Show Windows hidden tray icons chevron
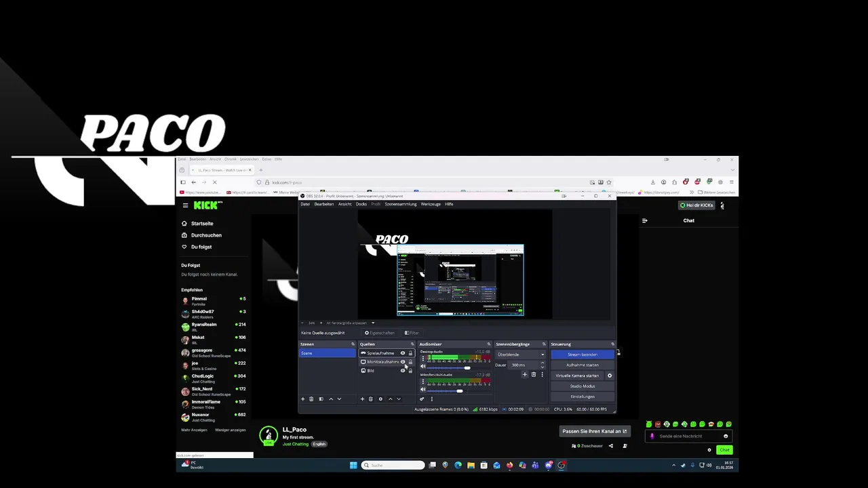Image resolution: width=868 pixels, height=488 pixels. pos(673,465)
